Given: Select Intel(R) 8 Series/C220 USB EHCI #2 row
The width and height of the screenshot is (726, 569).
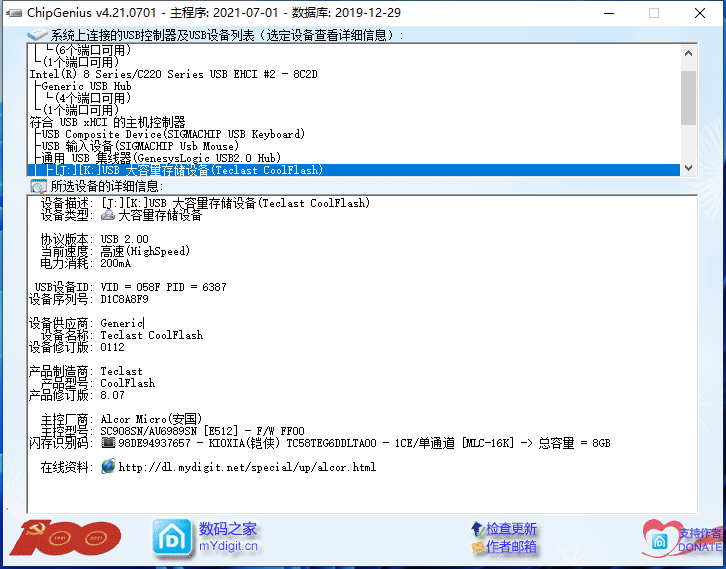Looking at the screenshot, I should [x=174, y=74].
